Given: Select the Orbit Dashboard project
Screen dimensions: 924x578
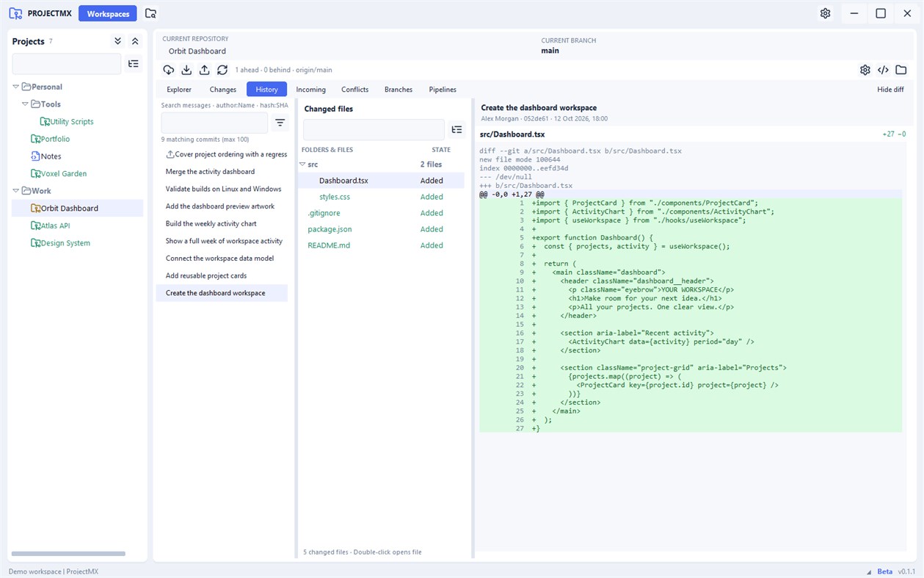Looking at the screenshot, I should pyautogui.click(x=77, y=208).
